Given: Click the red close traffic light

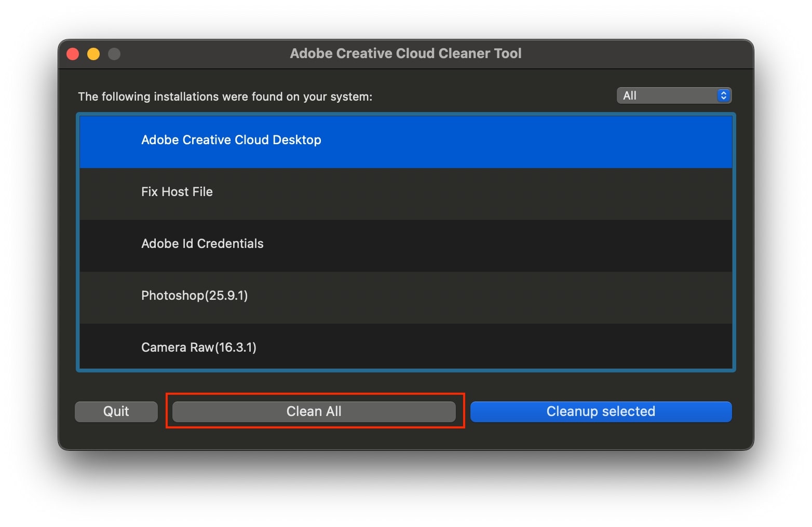Looking at the screenshot, I should click(x=73, y=53).
